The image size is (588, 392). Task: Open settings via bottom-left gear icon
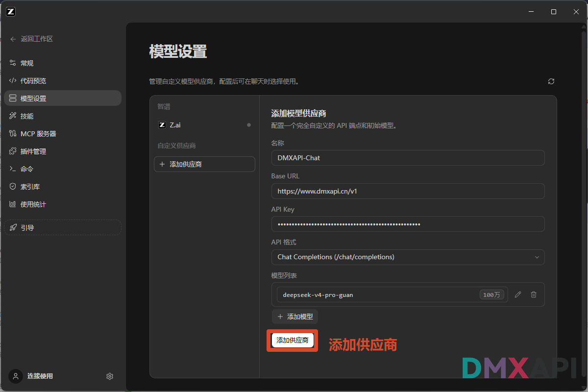point(110,376)
